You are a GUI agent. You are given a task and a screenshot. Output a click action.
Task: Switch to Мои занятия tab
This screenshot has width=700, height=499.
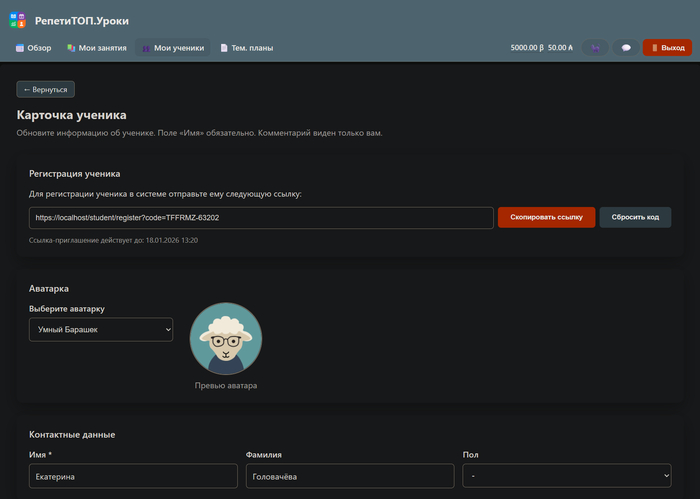coord(95,48)
